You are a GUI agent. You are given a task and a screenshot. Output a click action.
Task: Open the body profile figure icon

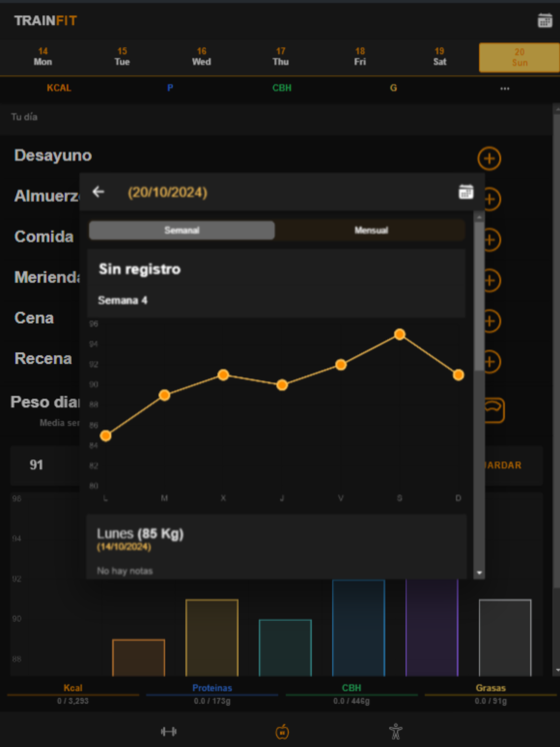click(x=396, y=732)
